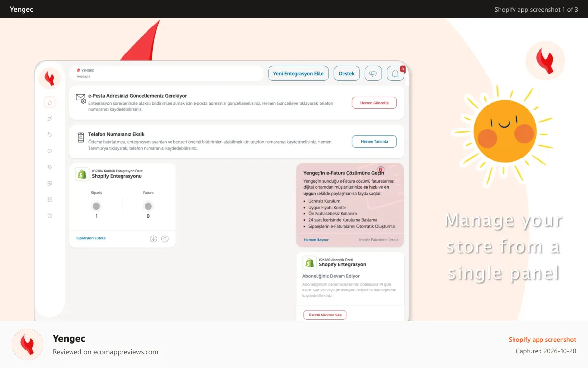Image resolution: width=588 pixels, height=368 pixels.
Task: Click the Anasayfa breadcrumb field
Action: tap(166, 74)
